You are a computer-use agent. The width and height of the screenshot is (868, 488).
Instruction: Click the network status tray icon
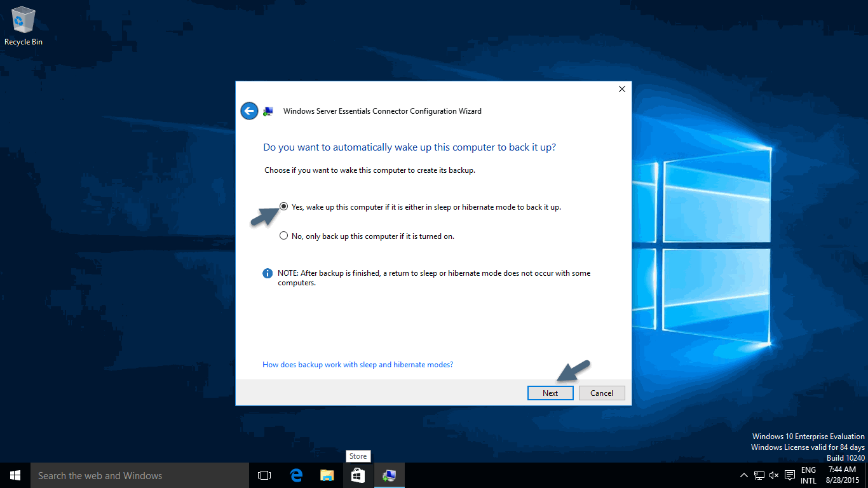coord(759,475)
